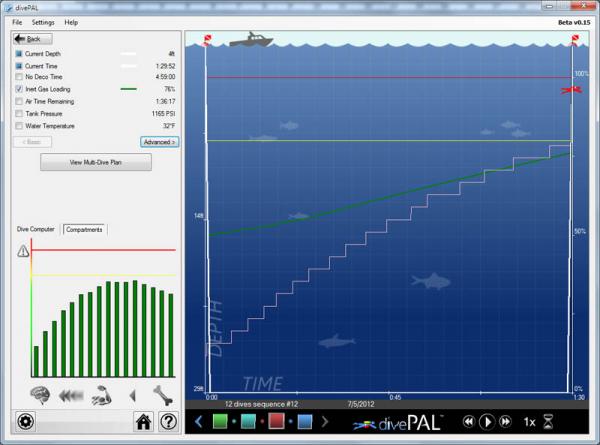Open settings with the gear icon

25,422
